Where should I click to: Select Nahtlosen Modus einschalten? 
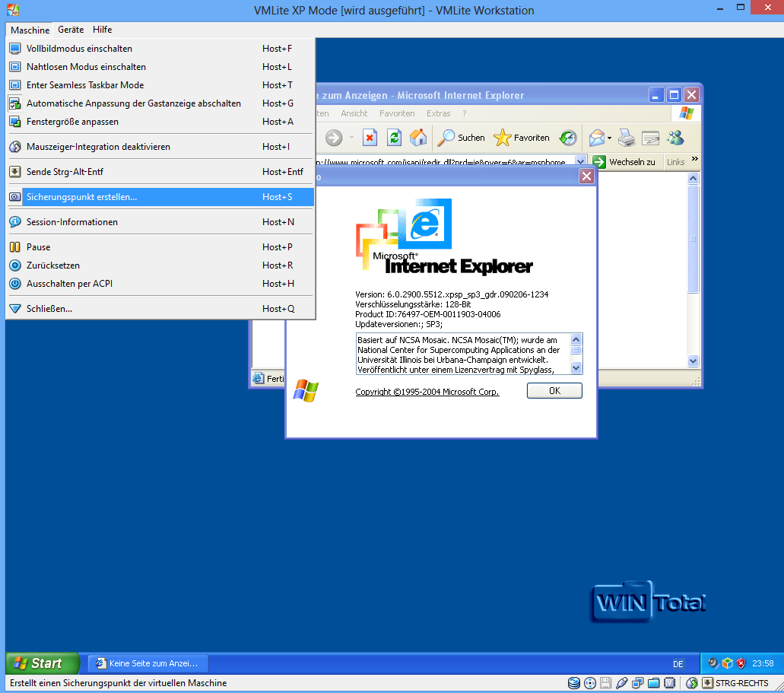click(160, 66)
